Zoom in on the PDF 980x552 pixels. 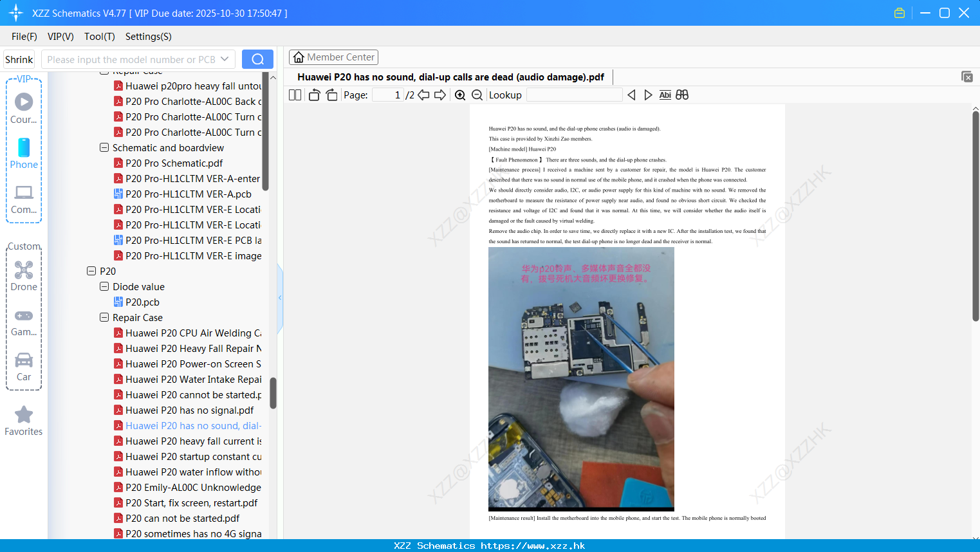tap(460, 95)
